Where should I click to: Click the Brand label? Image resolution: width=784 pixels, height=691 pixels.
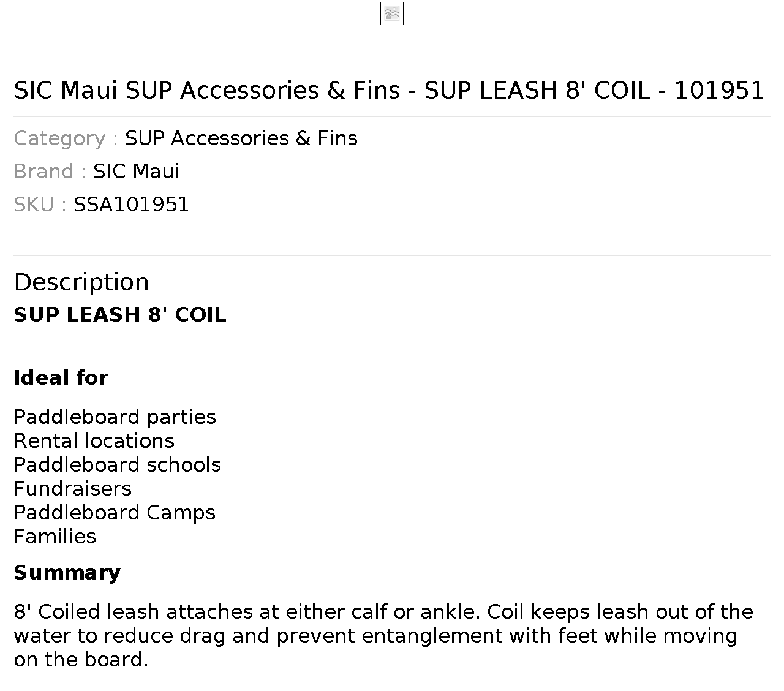50,172
